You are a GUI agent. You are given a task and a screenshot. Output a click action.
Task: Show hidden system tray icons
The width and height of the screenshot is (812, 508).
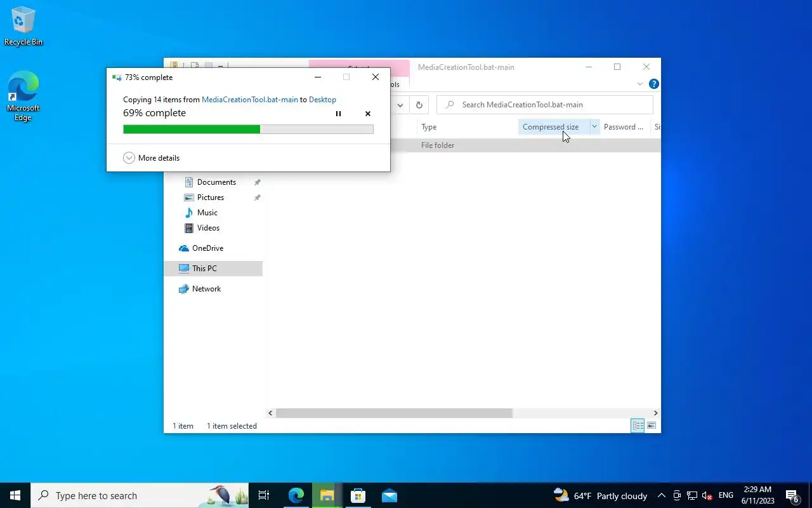[x=662, y=495]
